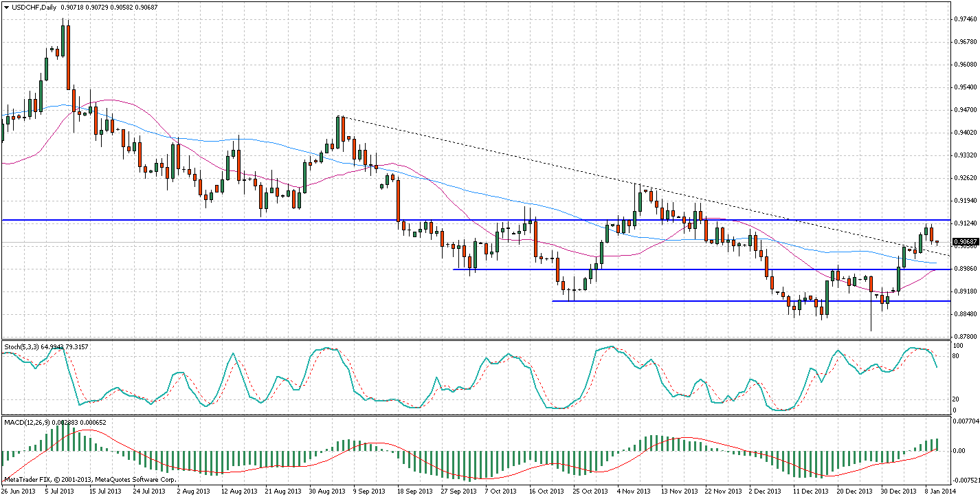Click the 0.91240 price axis label
The width and height of the screenshot is (980, 497).
click(966, 224)
